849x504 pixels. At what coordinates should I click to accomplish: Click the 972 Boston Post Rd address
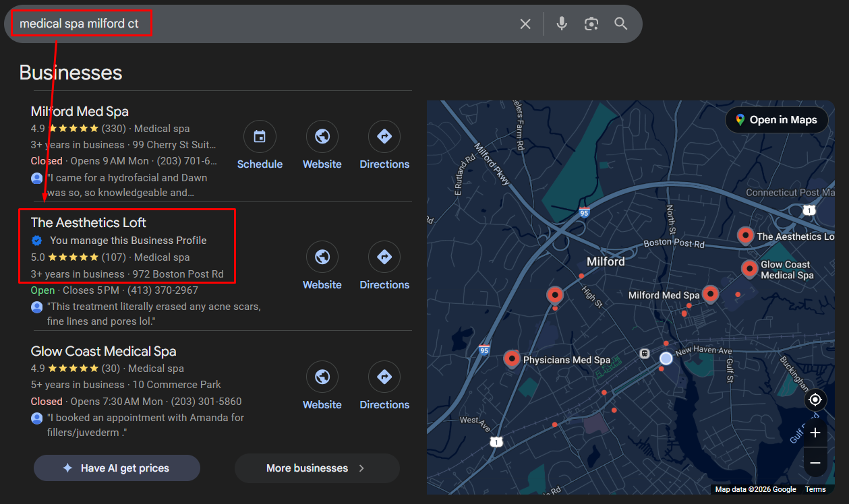coord(178,274)
